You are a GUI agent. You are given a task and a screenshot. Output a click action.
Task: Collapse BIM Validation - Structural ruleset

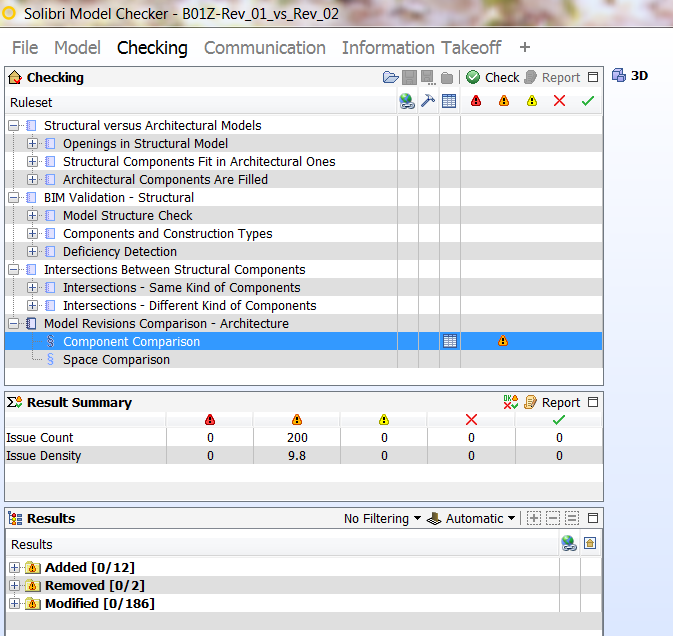(14, 197)
